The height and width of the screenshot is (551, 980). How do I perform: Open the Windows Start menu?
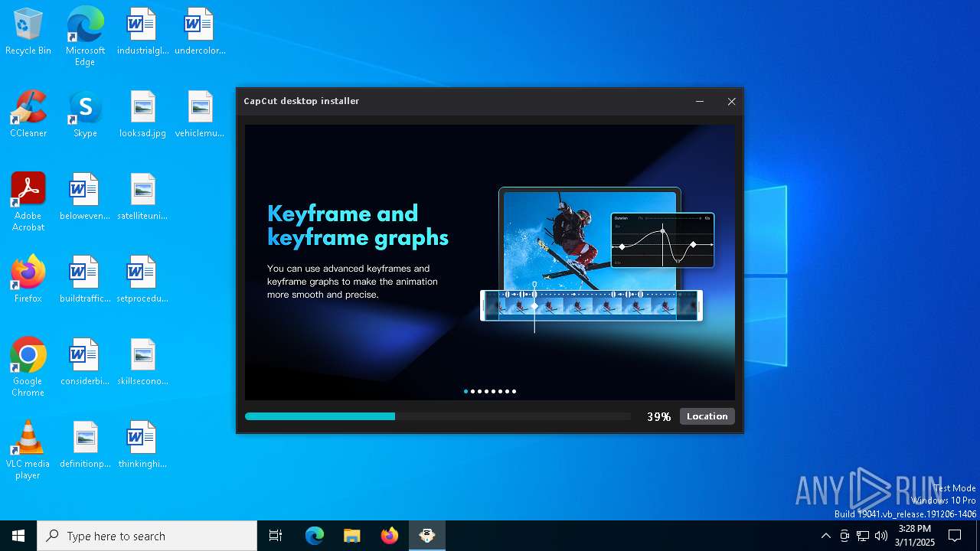(18, 536)
